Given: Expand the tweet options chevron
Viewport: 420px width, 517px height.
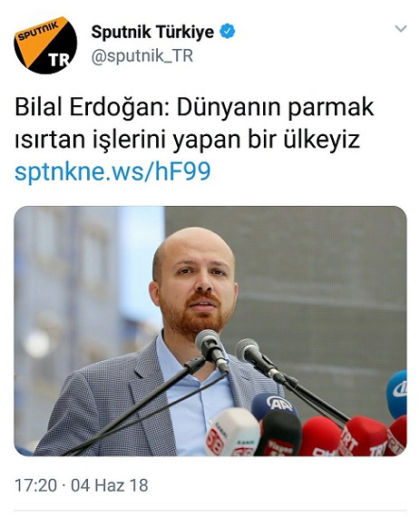Looking at the screenshot, I should [401, 29].
